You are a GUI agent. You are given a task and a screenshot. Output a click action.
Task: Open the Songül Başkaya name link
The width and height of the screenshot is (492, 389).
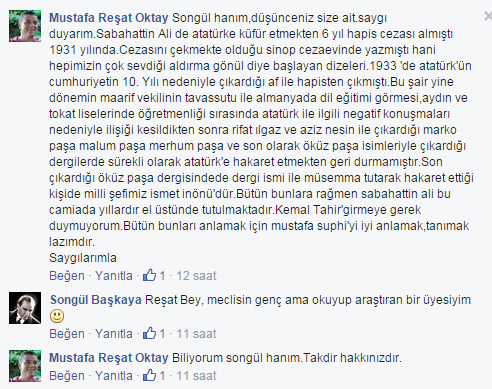click(x=96, y=300)
